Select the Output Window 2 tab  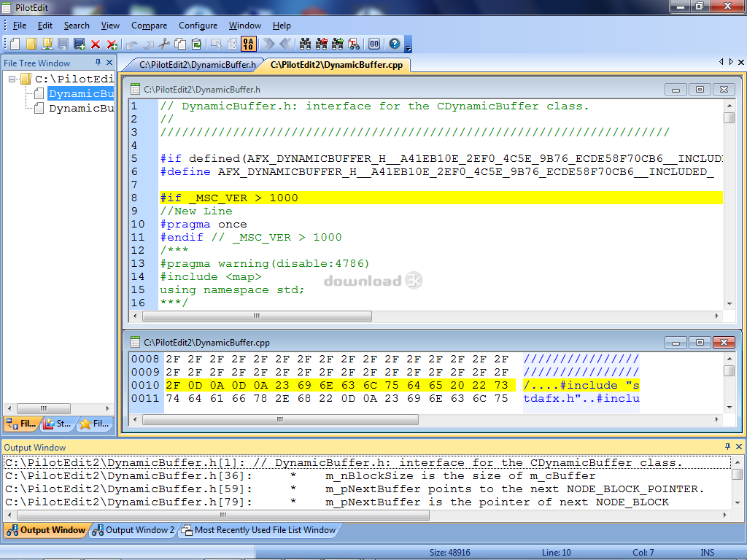click(x=139, y=530)
